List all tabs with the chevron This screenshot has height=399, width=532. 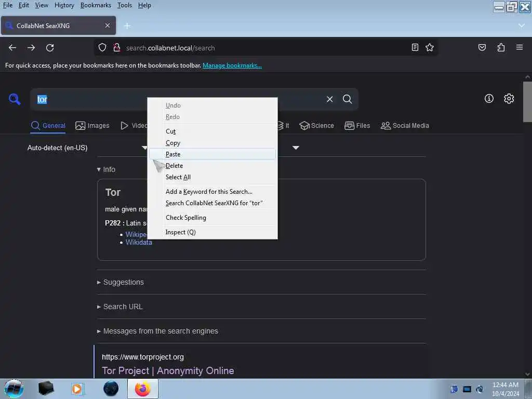pos(522,26)
